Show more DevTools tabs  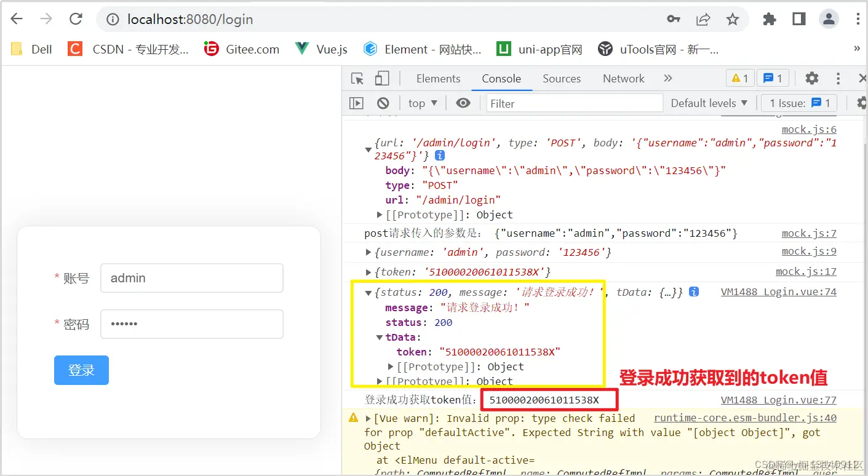(668, 78)
